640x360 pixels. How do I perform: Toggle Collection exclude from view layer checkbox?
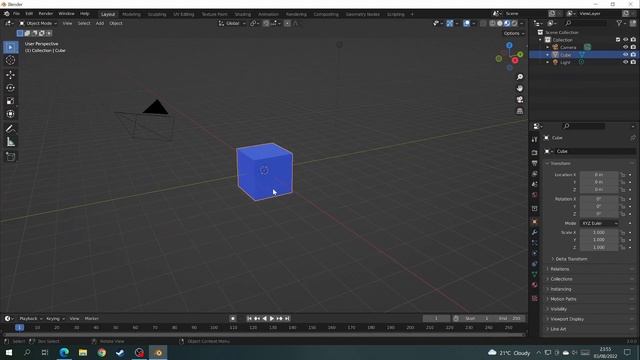pyautogui.click(x=618, y=40)
